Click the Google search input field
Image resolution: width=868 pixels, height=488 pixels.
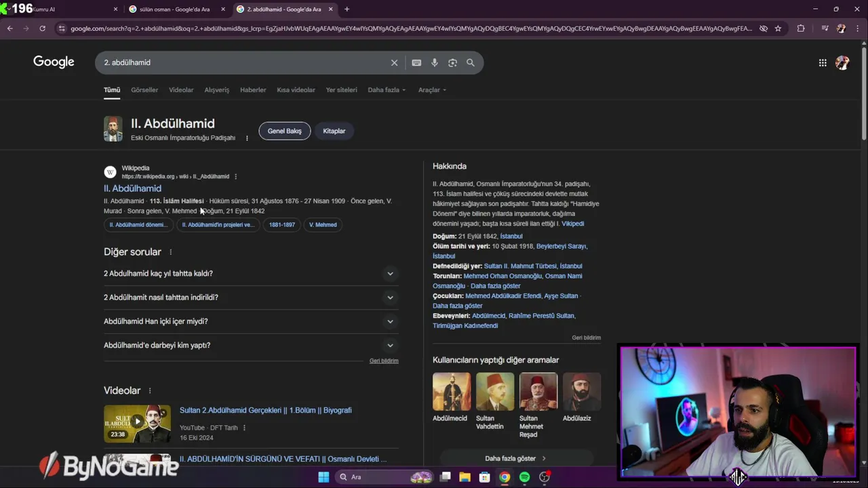244,62
